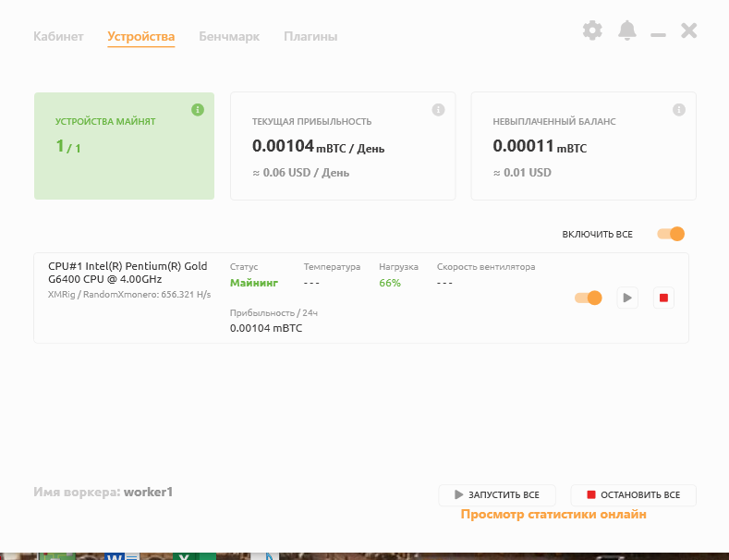Viewport: 729px width, 560px height.
Task: Click info icon on 'Текущая прибыльность' card
Action: [439, 110]
